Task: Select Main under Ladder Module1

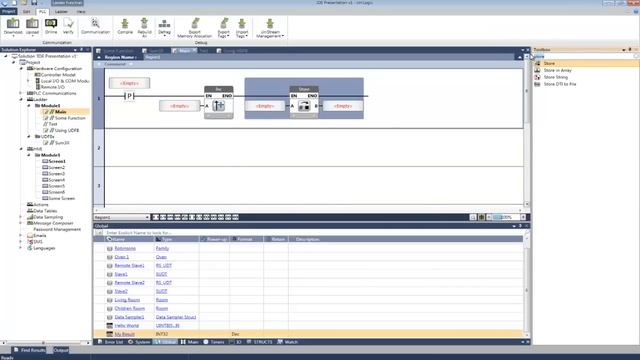Action: point(60,112)
